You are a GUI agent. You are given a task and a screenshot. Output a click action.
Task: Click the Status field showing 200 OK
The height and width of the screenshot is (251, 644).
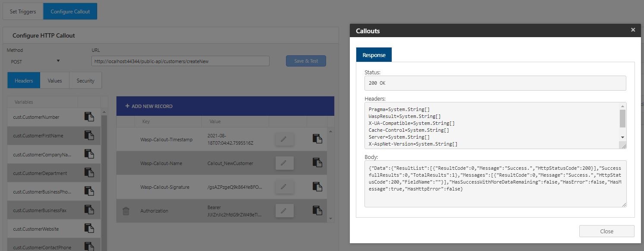click(495, 83)
